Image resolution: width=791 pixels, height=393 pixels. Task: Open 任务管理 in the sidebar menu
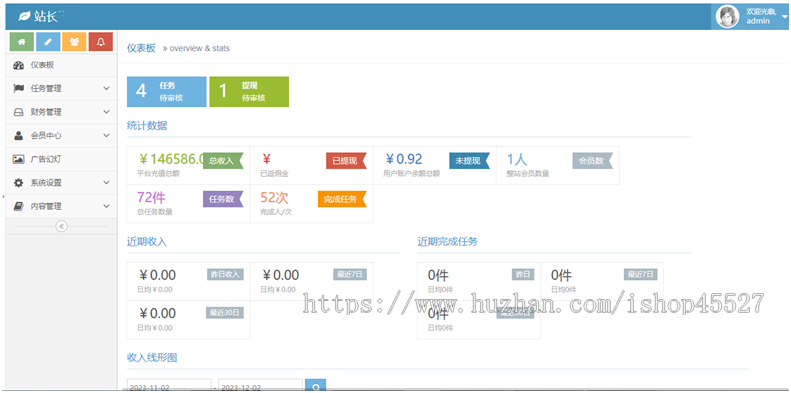point(61,88)
